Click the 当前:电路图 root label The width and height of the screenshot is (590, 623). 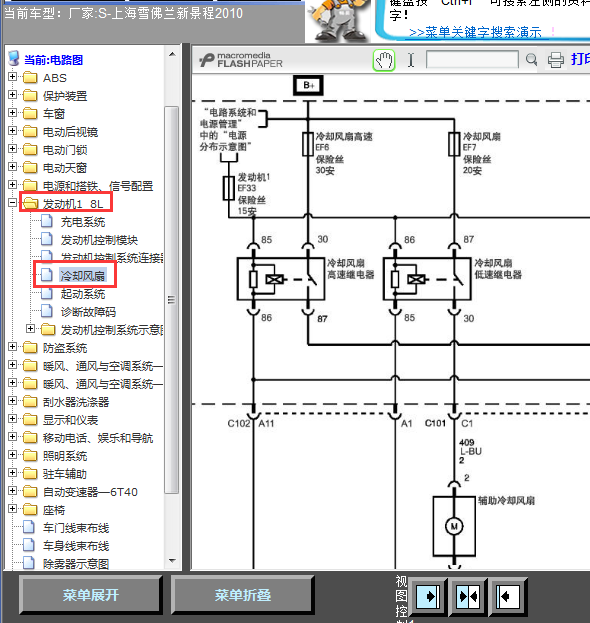[x=54, y=60]
